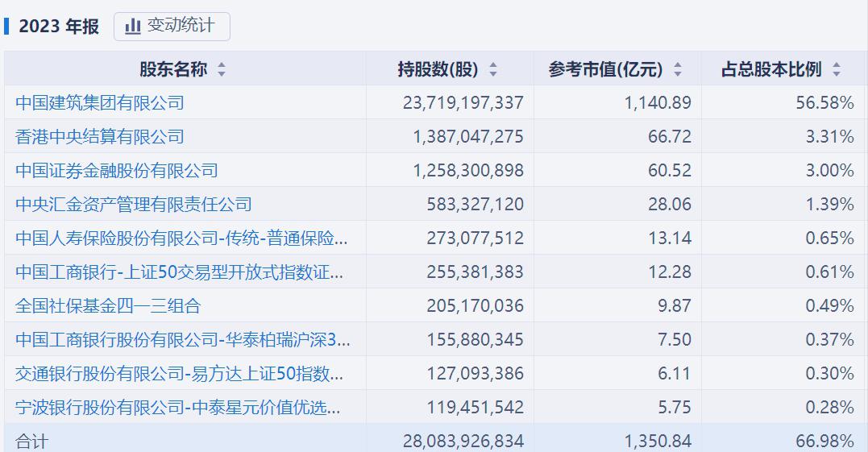Select market value 60.52
The width and height of the screenshot is (868, 452).
[670, 170]
